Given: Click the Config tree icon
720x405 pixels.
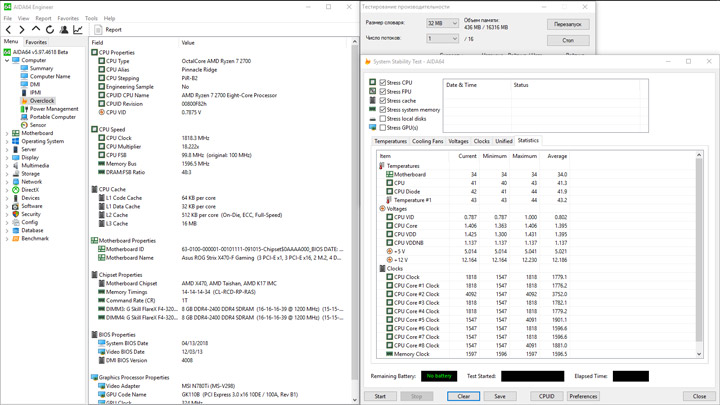Looking at the screenshot, I should click(16, 222).
